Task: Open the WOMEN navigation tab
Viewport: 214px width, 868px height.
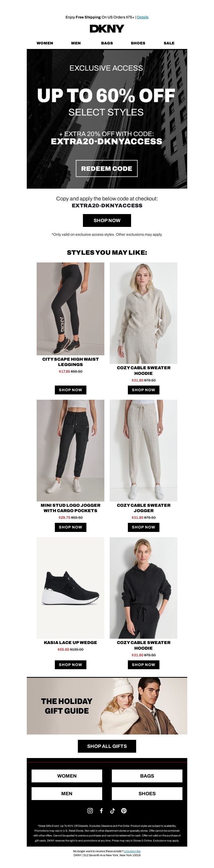Action: (x=45, y=43)
